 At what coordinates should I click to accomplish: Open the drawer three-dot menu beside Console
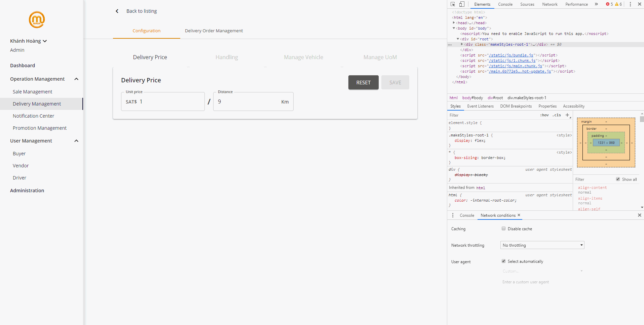pyautogui.click(x=453, y=215)
